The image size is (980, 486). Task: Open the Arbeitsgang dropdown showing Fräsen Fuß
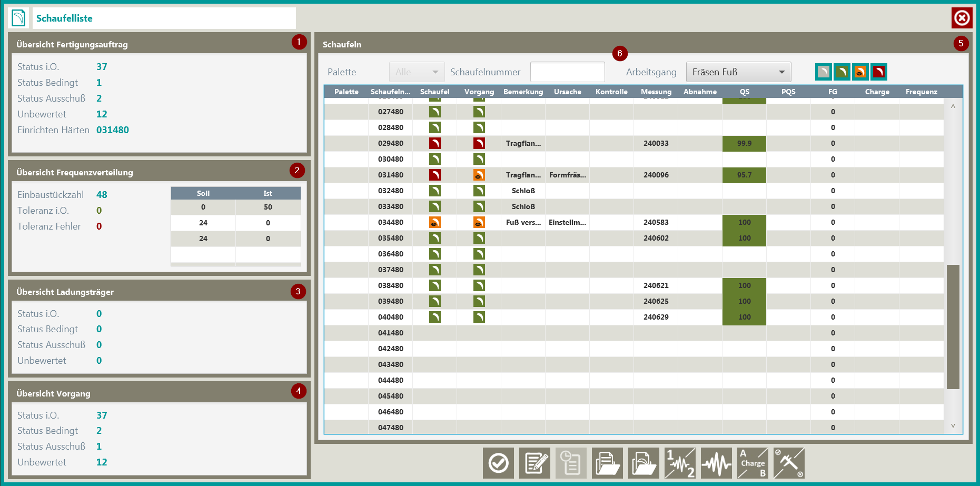pyautogui.click(x=738, y=72)
